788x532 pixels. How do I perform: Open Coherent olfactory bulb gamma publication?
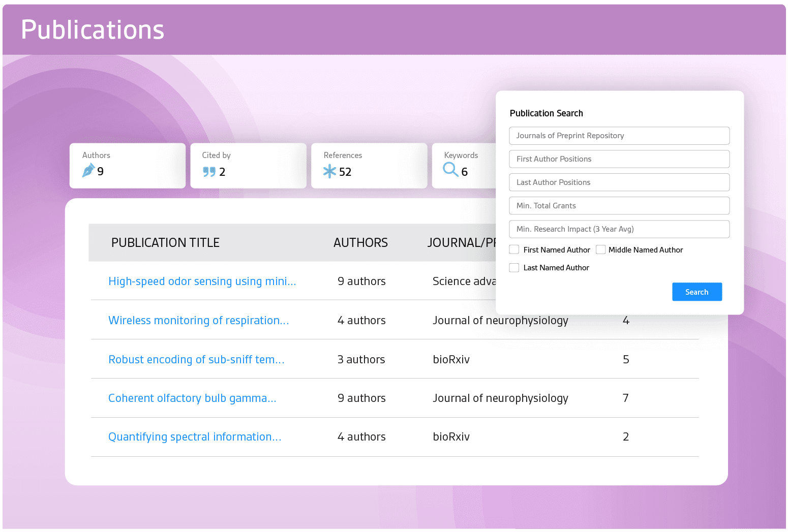coord(192,398)
